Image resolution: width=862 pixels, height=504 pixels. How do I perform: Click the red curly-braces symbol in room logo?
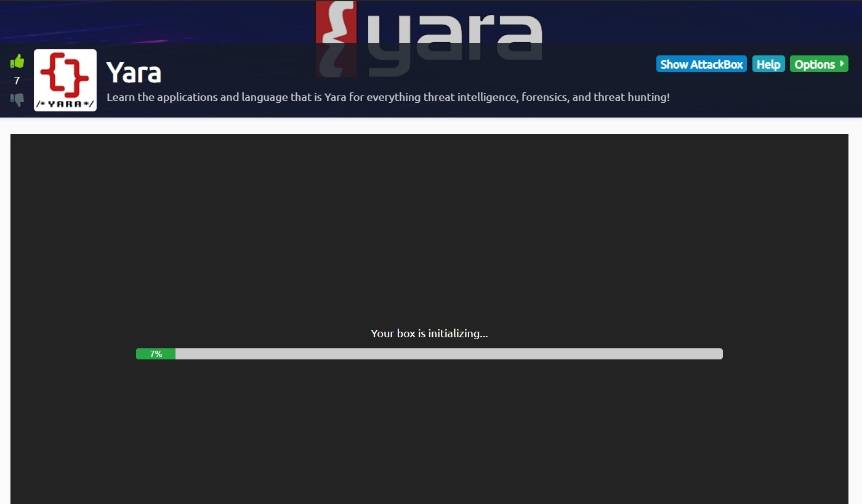[x=65, y=75]
